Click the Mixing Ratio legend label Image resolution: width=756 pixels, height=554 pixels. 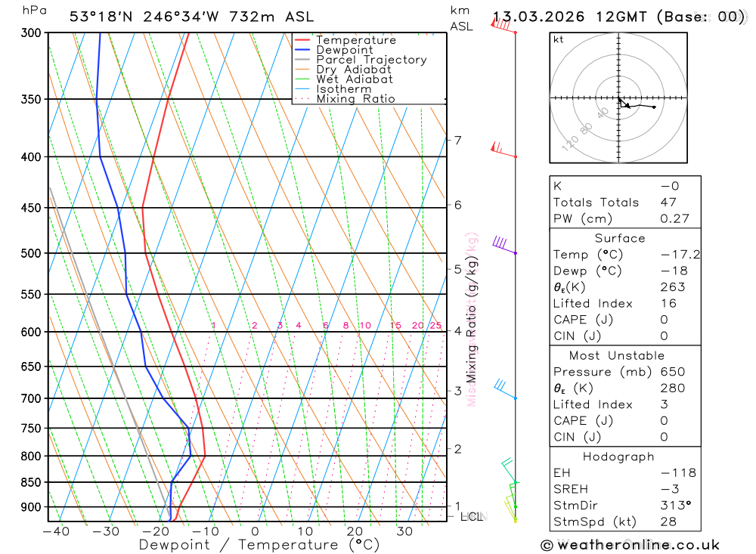pos(355,99)
